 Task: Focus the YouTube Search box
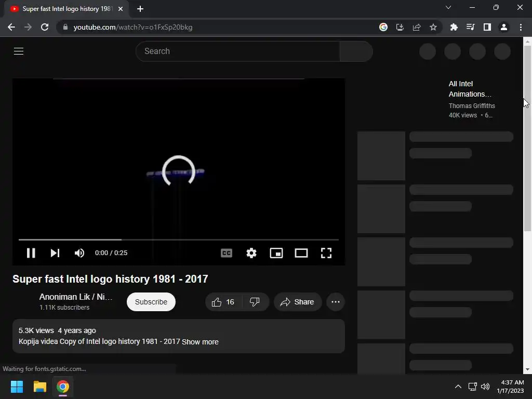click(237, 51)
